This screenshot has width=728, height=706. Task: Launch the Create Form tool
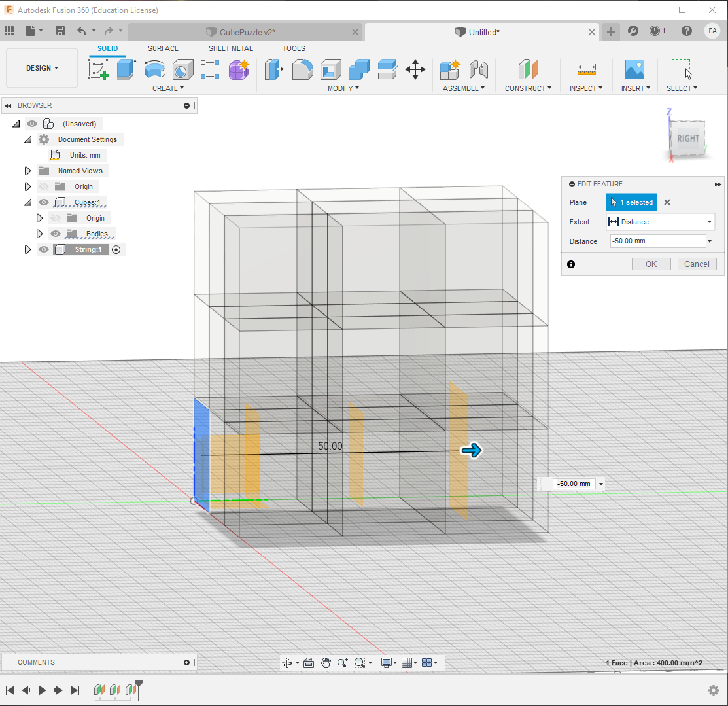pos(239,69)
